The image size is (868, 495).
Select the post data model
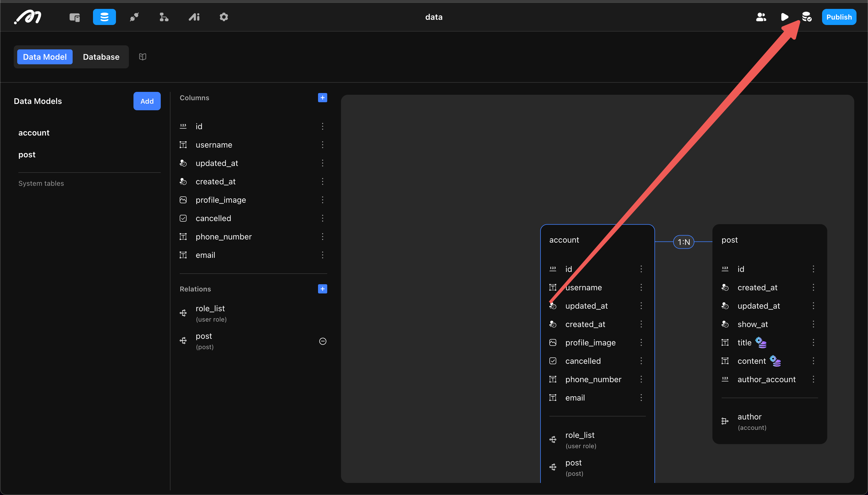[27, 155]
